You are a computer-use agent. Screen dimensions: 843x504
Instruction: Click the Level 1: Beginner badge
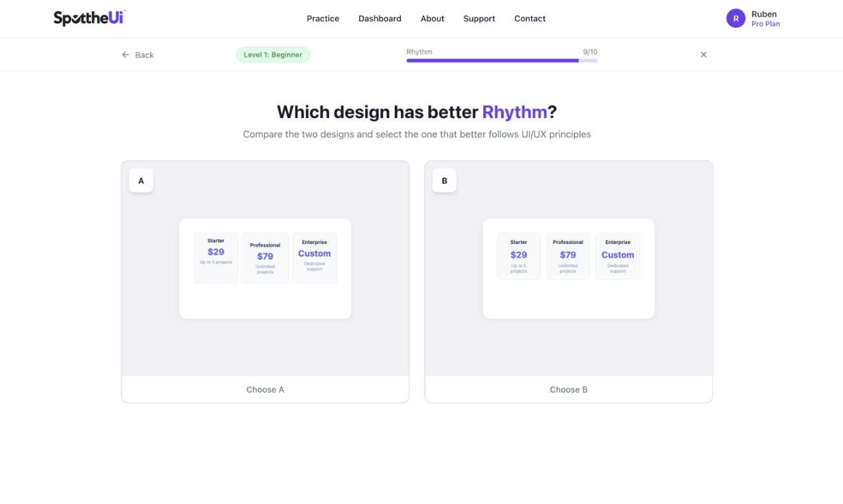pos(273,54)
